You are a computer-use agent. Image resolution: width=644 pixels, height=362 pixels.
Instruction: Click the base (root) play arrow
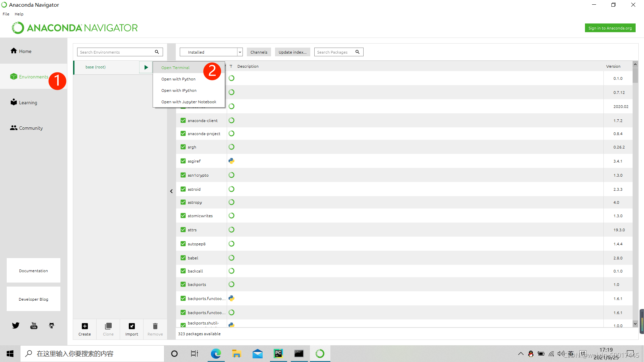pos(146,67)
